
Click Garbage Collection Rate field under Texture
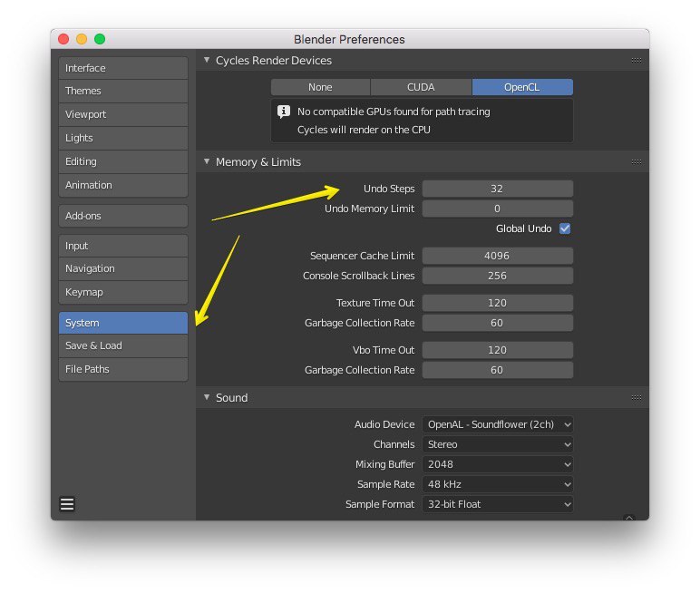497,323
